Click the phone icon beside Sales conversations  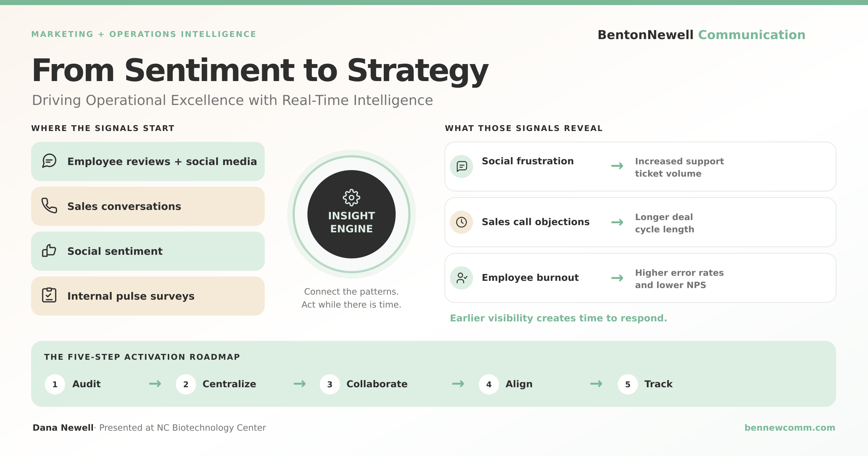pos(49,206)
